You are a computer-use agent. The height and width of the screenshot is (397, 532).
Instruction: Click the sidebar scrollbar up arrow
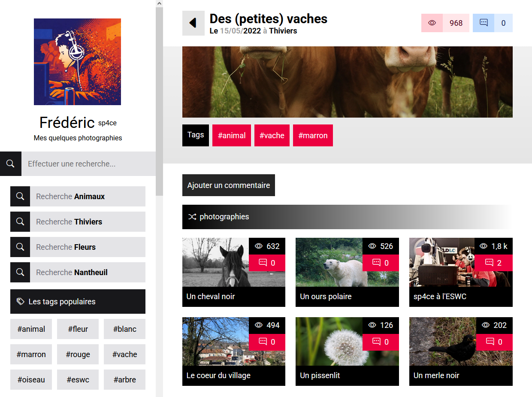pos(159,3)
